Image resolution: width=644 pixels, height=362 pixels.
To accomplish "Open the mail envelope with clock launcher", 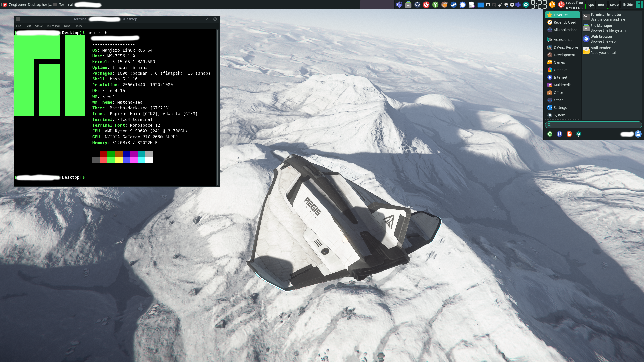I will tap(472, 5).
